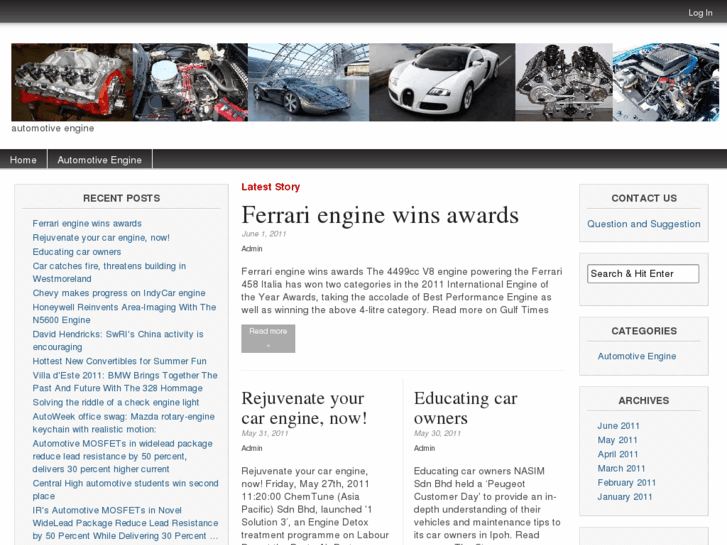Click the May 30, 2011 post date
Viewport: 727px width, 545px height.
pos(437,433)
